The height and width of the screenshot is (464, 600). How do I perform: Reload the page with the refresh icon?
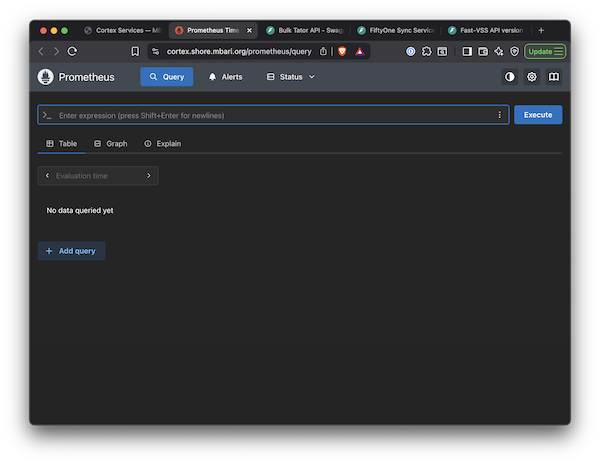[x=72, y=51]
